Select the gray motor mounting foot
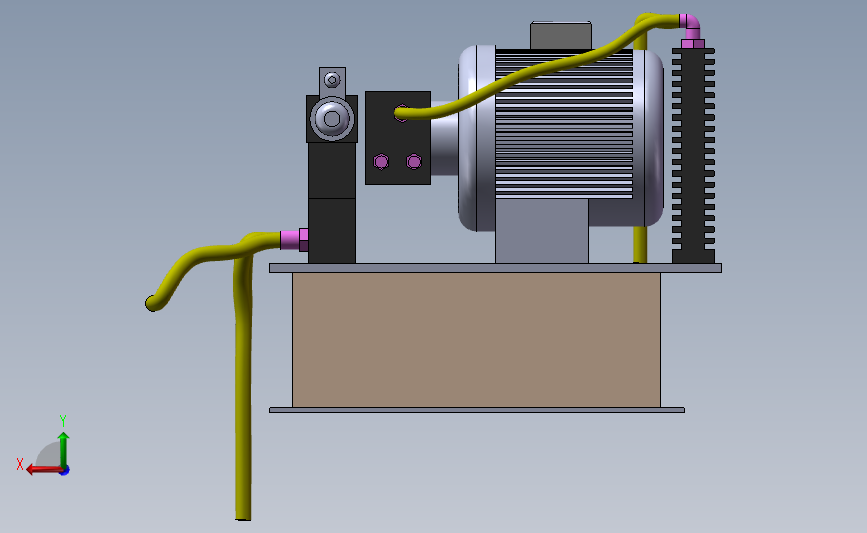This screenshot has height=533, width=867. click(542, 231)
